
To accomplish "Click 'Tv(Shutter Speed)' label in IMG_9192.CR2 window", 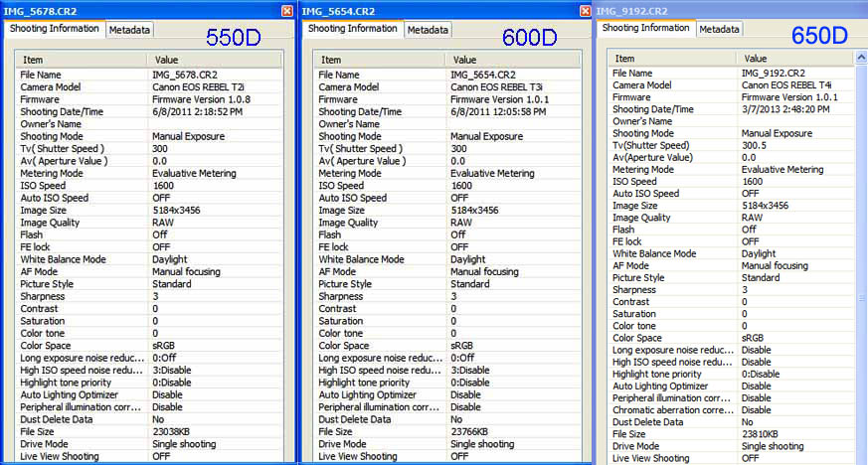I will (651, 145).
